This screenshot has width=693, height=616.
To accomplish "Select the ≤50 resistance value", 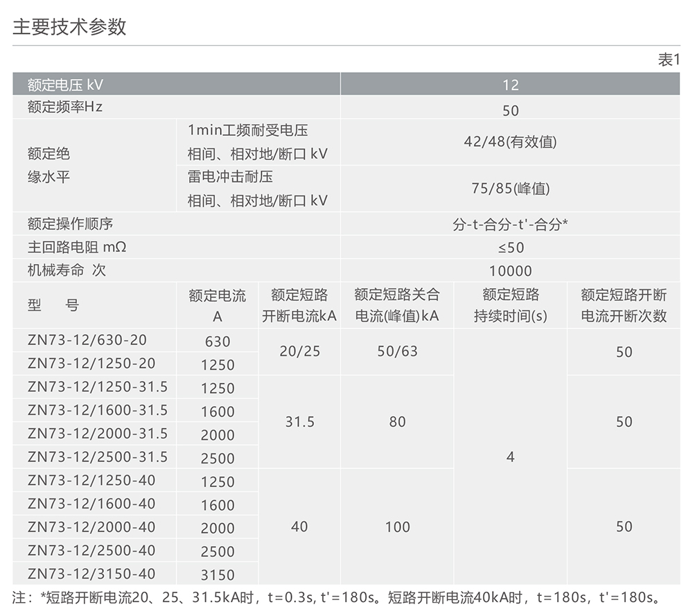I will [x=511, y=247].
